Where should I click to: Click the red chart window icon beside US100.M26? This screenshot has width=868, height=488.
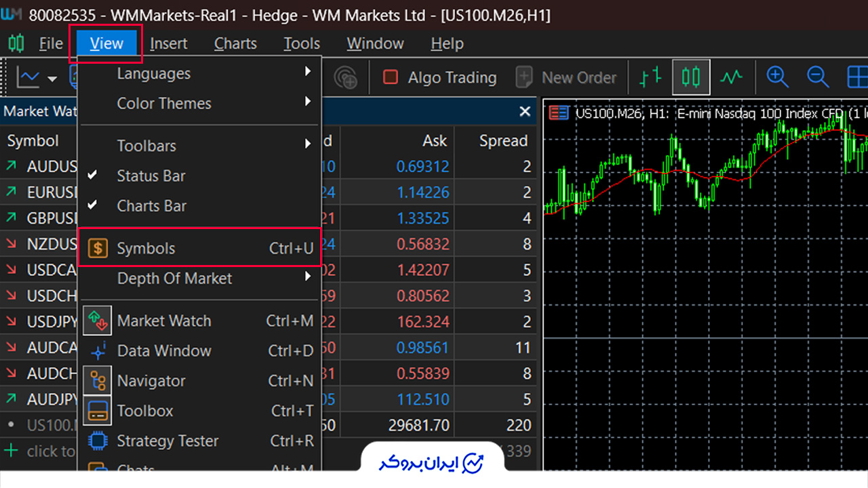click(559, 113)
